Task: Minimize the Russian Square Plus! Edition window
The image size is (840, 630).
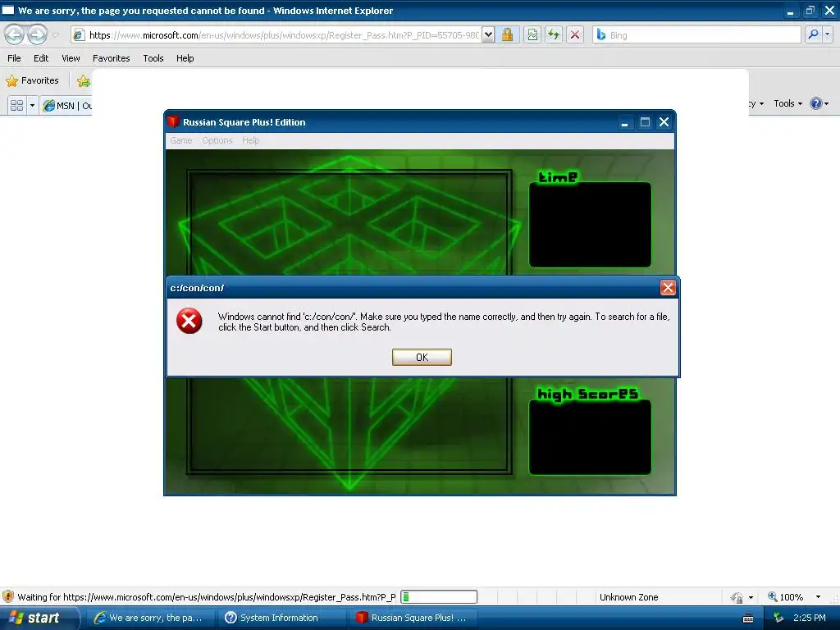Action: pos(624,123)
